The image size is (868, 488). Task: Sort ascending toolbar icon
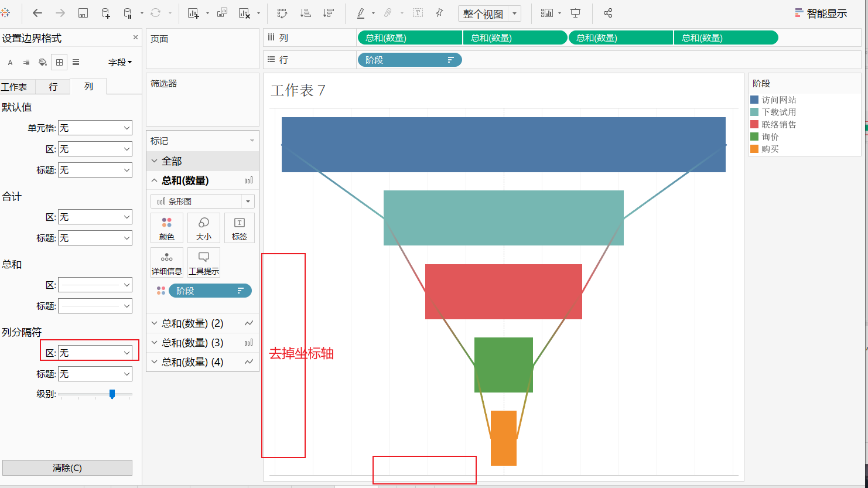tap(305, 13)
